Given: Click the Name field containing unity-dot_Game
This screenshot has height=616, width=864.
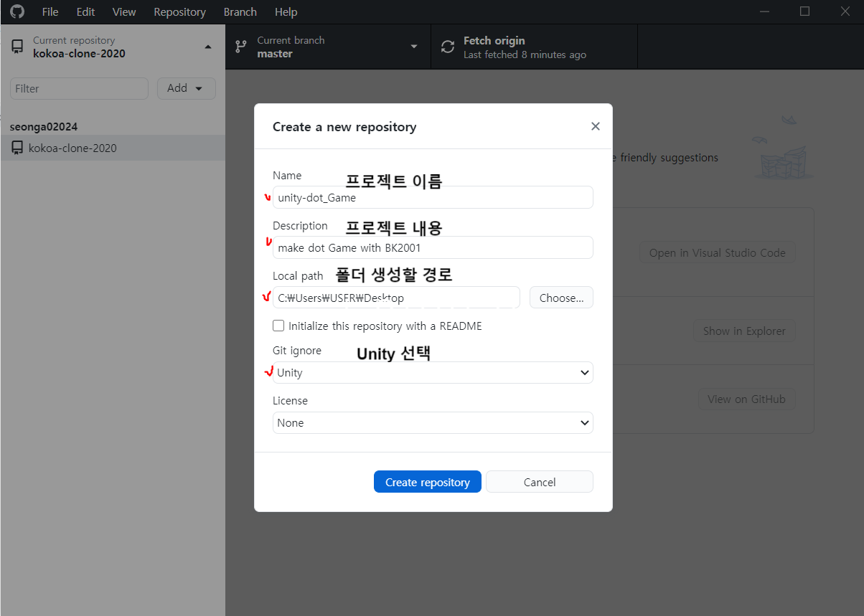Looking at the screenshot, I should tap(433, 197).
